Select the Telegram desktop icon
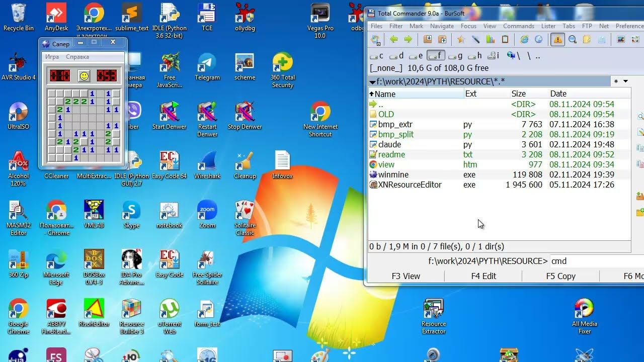This screenshot has height=362, width=644. pos(207,66)
